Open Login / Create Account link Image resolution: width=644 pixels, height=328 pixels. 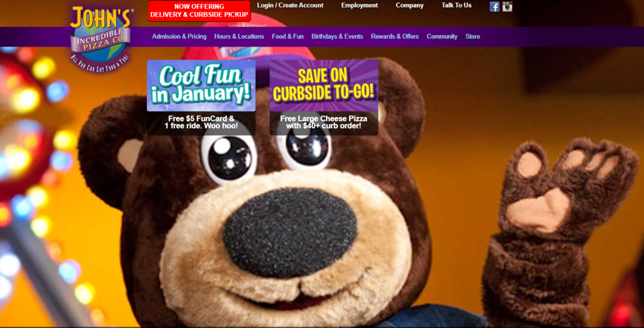click(x=290, y=5)
